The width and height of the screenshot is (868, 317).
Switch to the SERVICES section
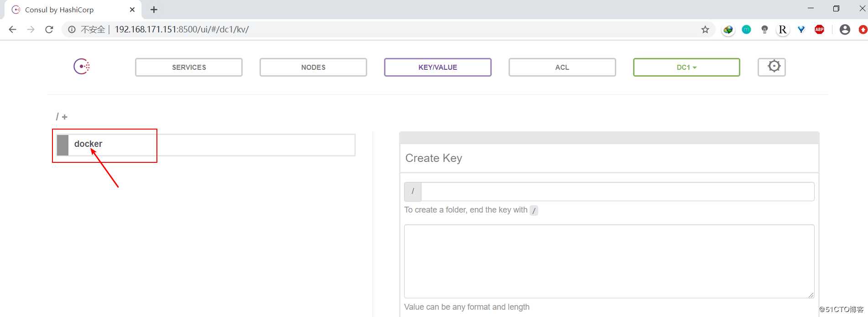pos(189,67)
